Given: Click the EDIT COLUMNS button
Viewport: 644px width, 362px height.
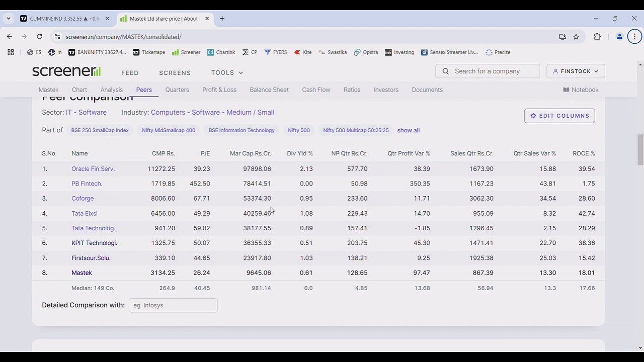Looking at the screenshot, I should [559, 116].
